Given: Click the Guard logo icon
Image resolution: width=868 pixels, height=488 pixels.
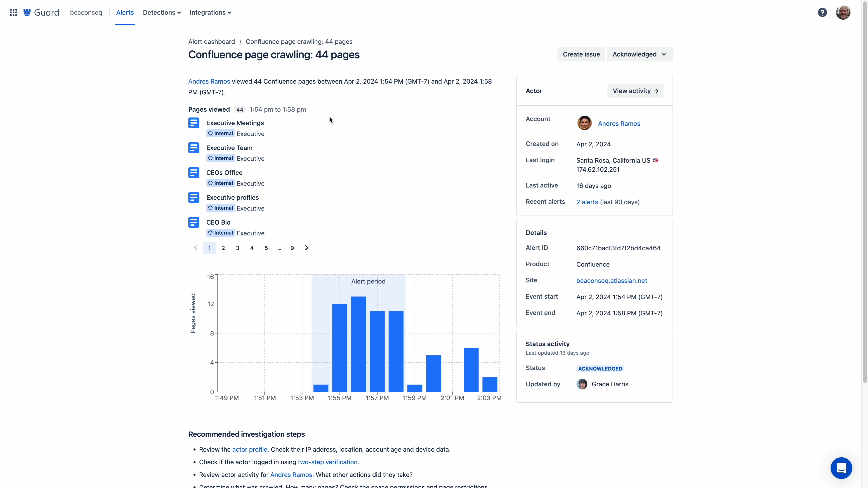Looking at the screenshot, I should [x=27, y=12].
